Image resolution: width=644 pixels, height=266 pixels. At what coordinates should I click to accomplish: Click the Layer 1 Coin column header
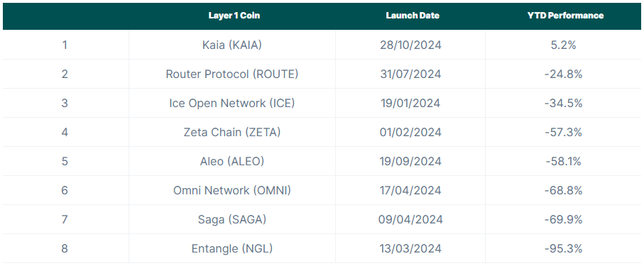pyautogui.click(x=234, y=16)
